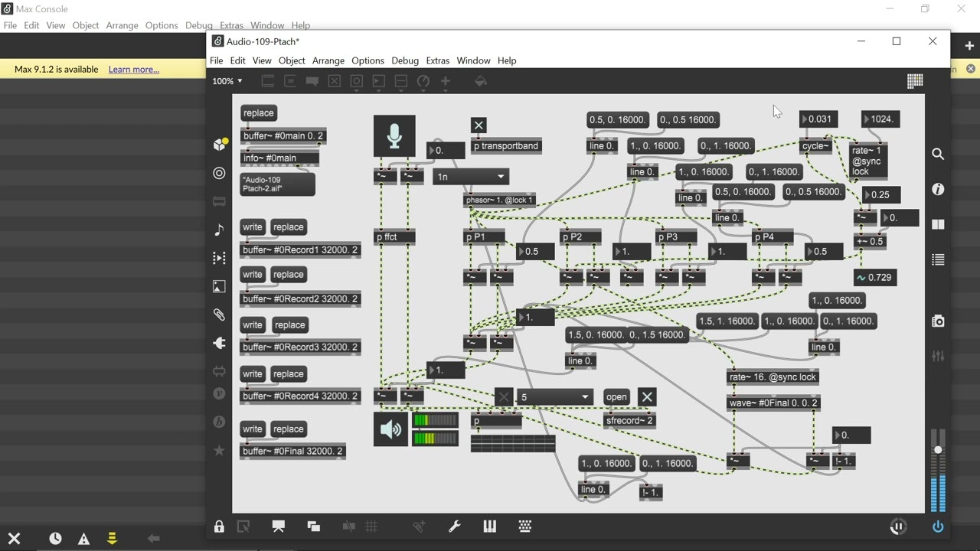Click the plus add object toolbar icon
The height and width of the screenshot is (551, 980).
click(x=445, y=81)
